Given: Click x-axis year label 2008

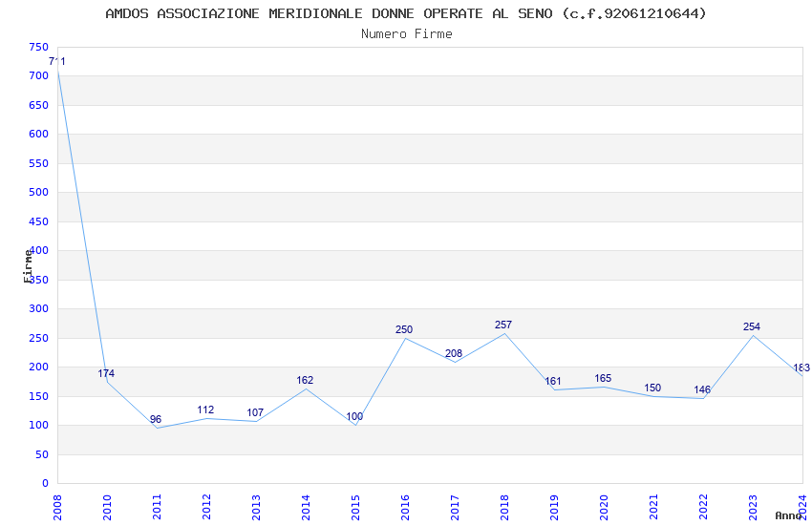Looking at the screenshot, I should [x=57, y=508].
